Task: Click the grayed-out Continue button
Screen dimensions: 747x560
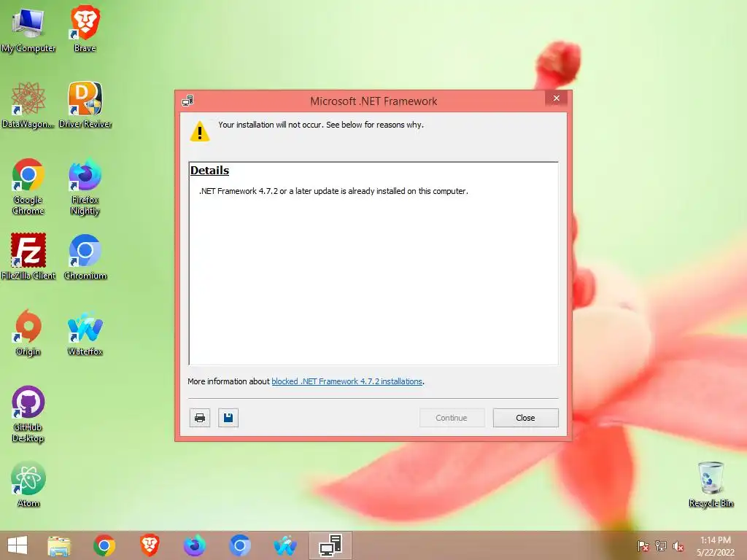Action: 451,418
